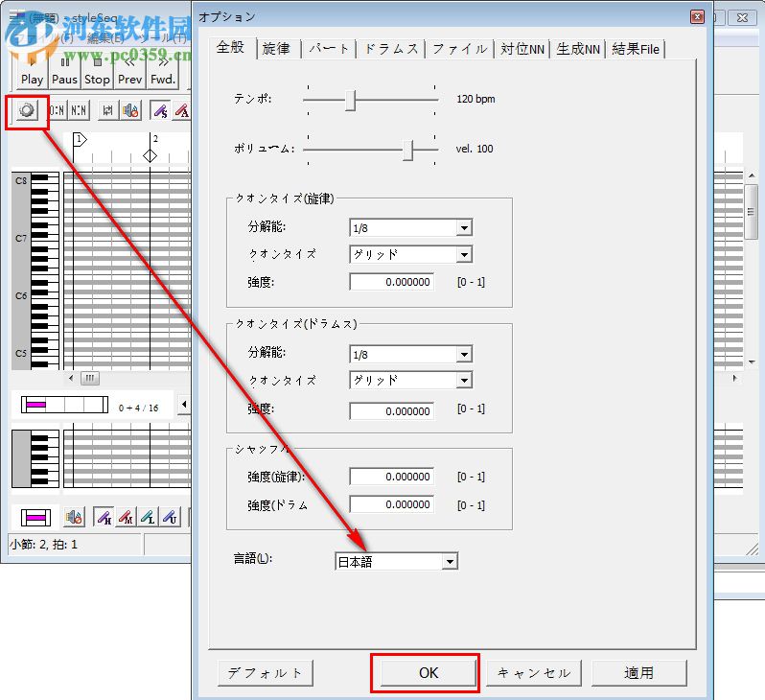Click the left triangle button beside 0+4/16
765x700 pixels.
(x=184, y=405)
